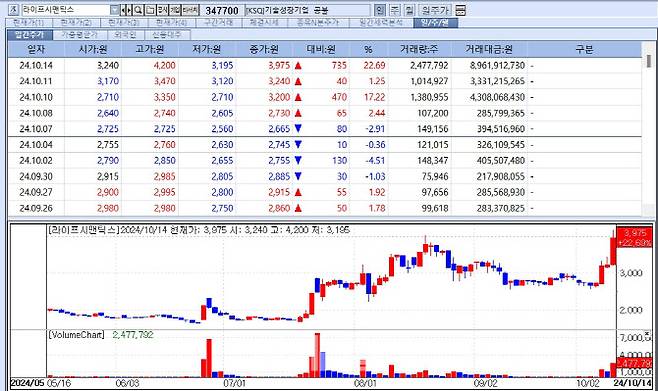Click closing price 3,975 in table
The width and height of the screenshot is (658, 391).
[x=279, y=65]
